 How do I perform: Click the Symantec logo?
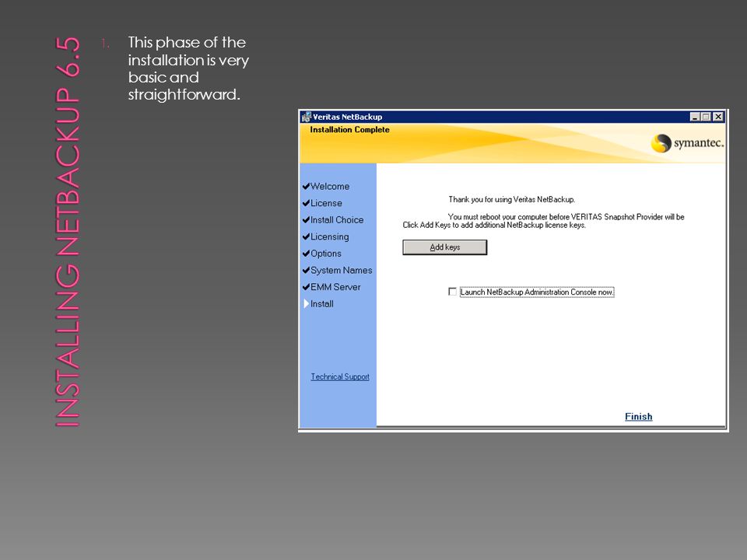point(687,143)
